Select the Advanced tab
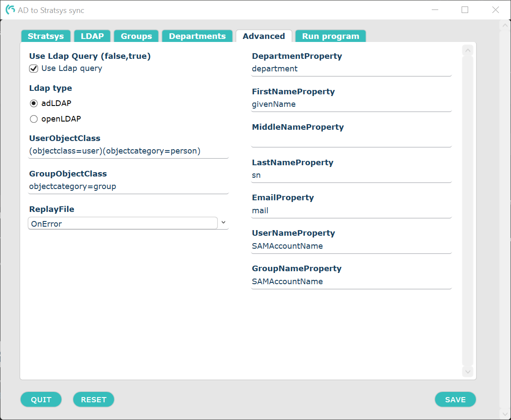The height and width of the screenshot is (420, 511). click(264, 36)
